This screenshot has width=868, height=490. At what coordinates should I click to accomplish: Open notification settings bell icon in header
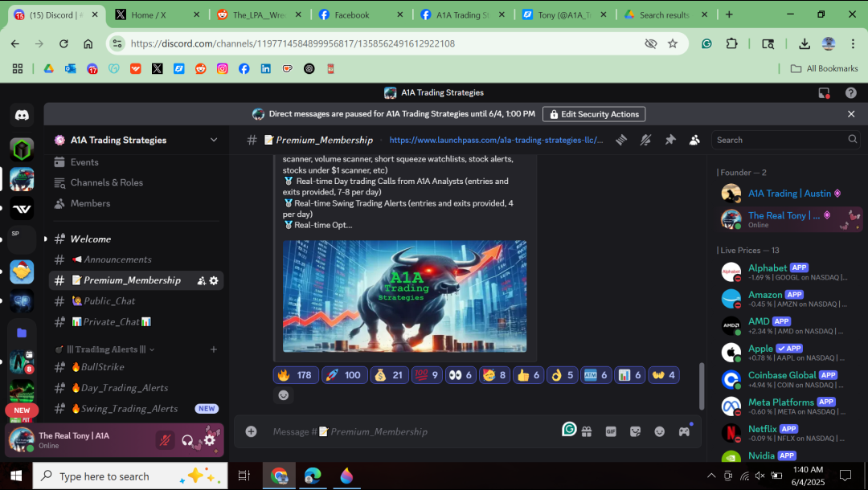pos(645,140)
